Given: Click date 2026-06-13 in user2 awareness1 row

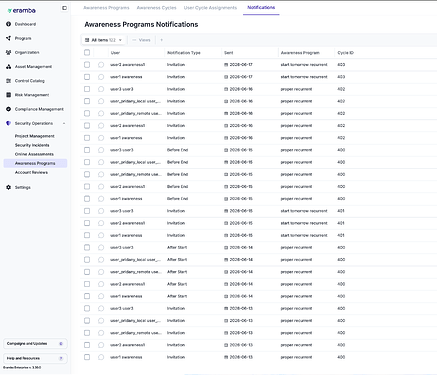Looking at the screenshot, I should pyautogui.click(x=241, y=345).
